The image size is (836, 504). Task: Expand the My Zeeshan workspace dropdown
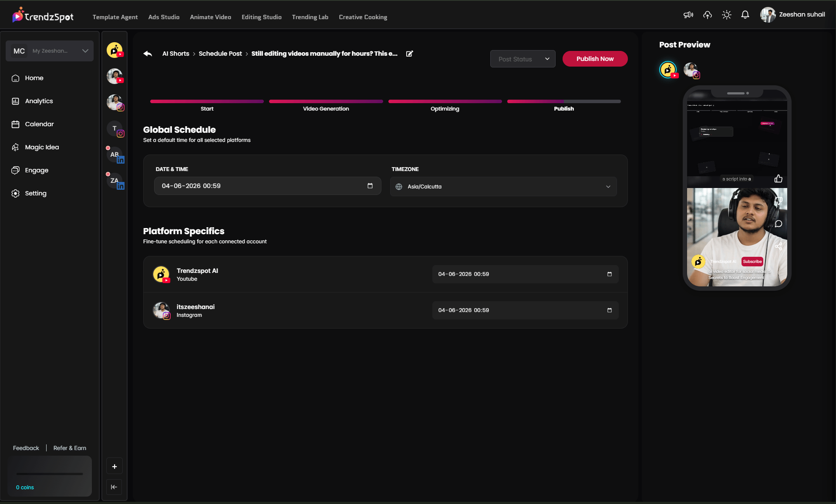50,51
